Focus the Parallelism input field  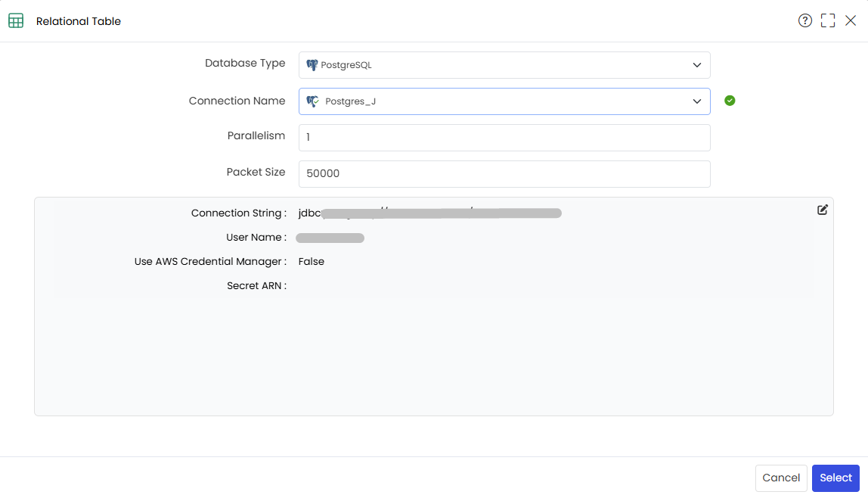coord(504,138)
